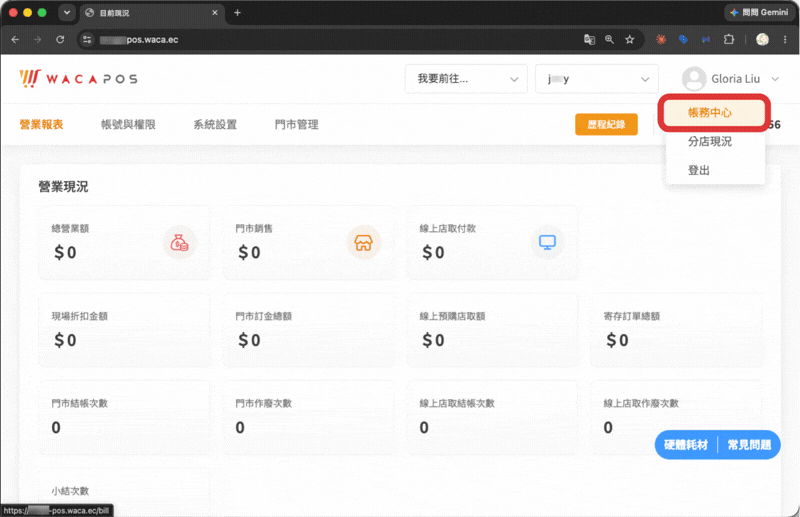Click the store icon in 門市銷售 card
800x517 pixels.
(x=363, y=242)
